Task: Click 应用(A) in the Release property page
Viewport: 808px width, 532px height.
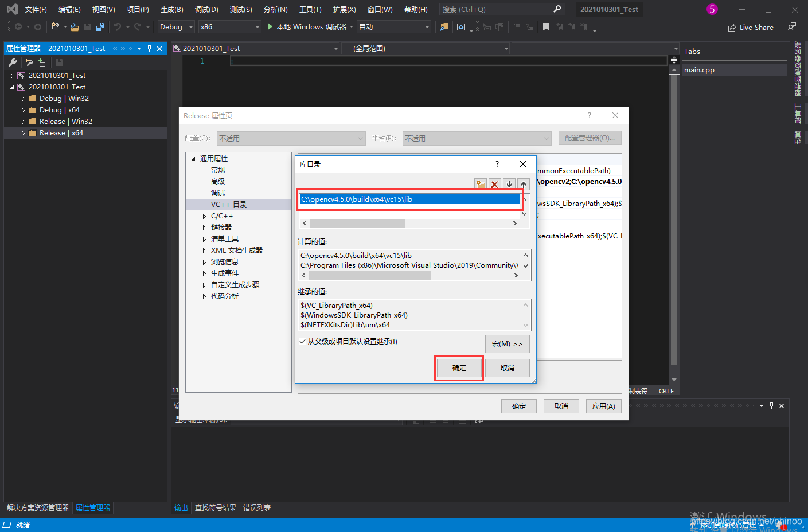Action: click(x=603, y=406)
